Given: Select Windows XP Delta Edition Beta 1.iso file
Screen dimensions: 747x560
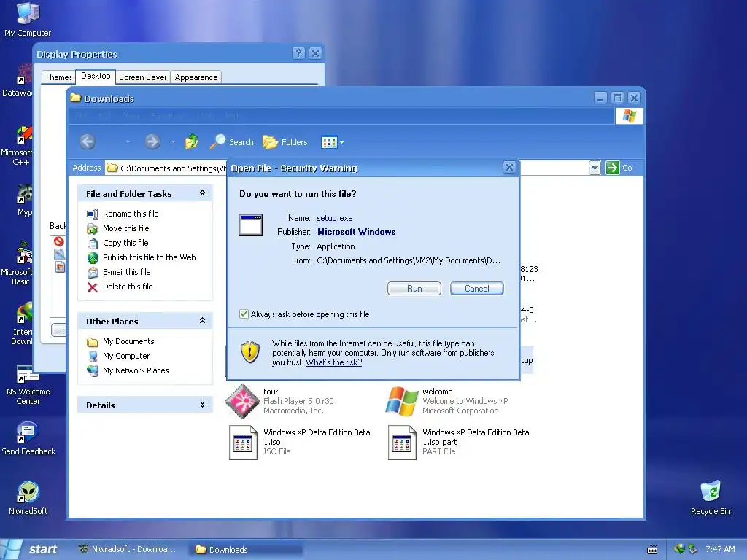Looking at the screenshot, I should (300, 442).
